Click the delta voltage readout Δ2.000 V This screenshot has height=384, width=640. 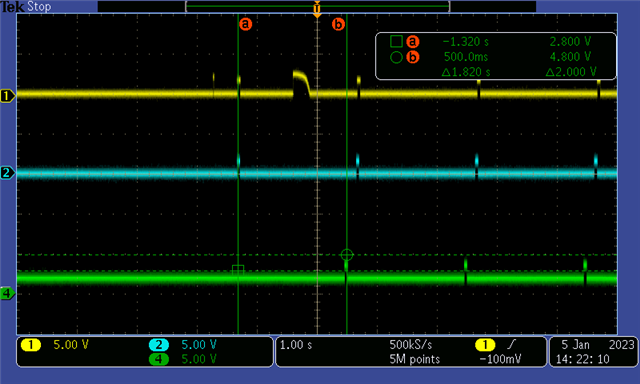571,72
